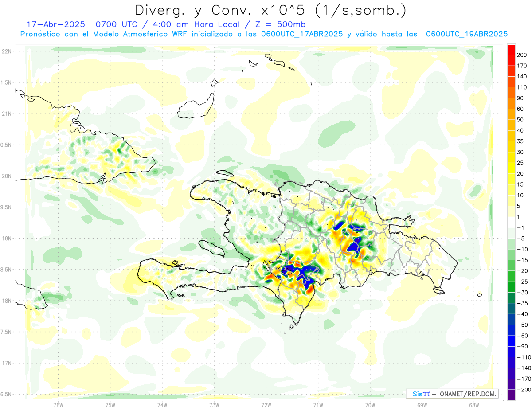
Task: Click the '0.5N' latitude label
Action: click(x=7, y=145)
